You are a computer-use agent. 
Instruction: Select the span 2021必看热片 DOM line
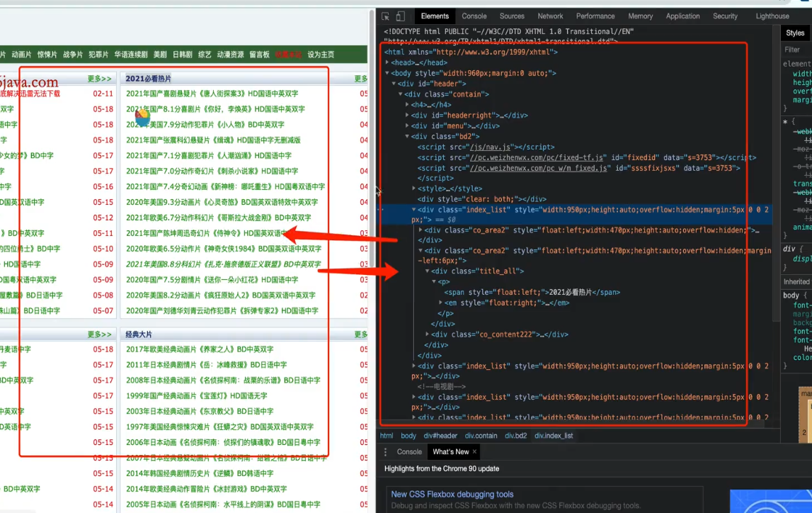532,292
